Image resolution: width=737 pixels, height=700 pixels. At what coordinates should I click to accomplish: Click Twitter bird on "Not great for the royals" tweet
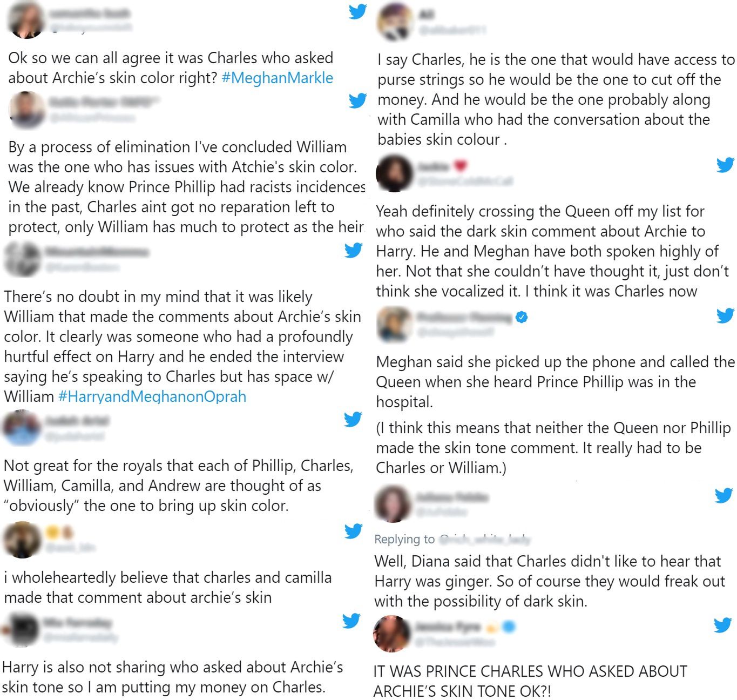pyautogui.click(x=353, y=419)
